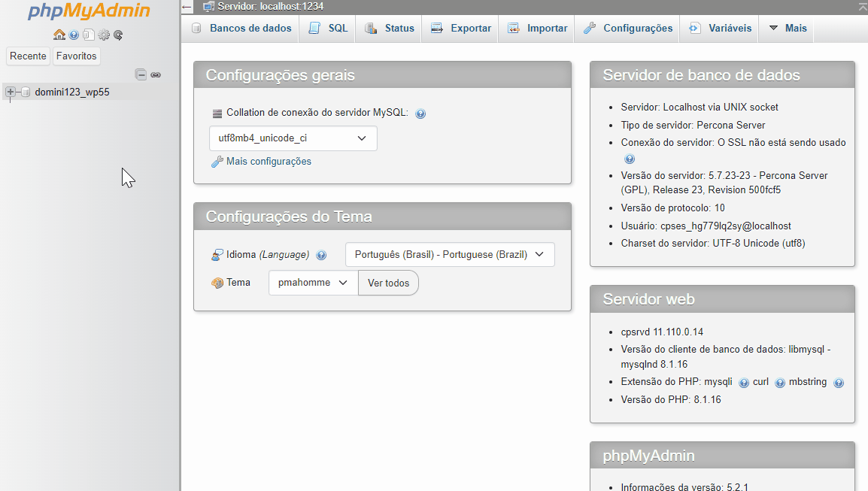Viewport: 868px width, 491px height.
Task: Click Idioma language icon
Action: [217, 255]
